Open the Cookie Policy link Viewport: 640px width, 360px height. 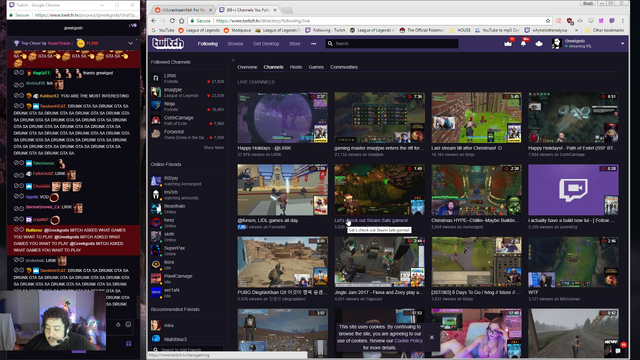(x=408, y=340)
